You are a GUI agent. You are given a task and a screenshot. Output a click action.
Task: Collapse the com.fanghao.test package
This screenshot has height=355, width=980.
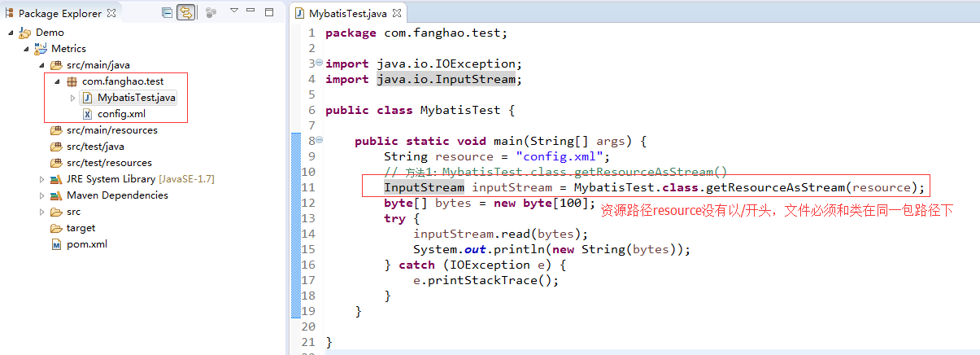[x=57, y=81]
